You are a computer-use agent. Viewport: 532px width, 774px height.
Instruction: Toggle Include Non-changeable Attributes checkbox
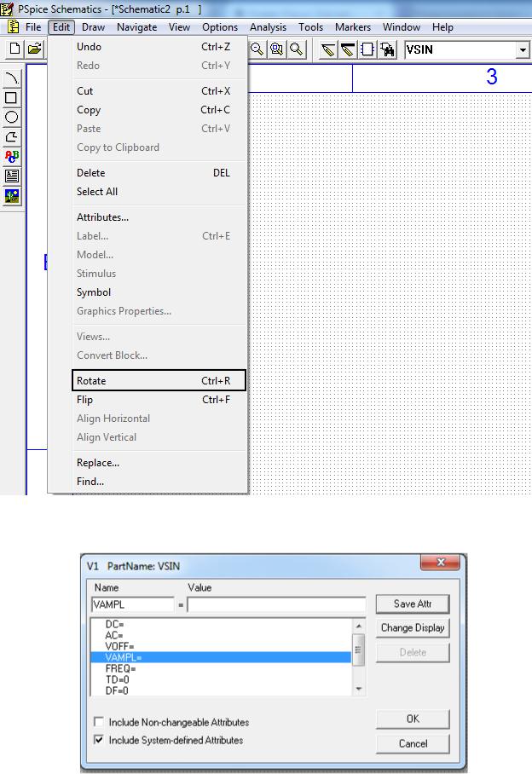pos(99,722)
